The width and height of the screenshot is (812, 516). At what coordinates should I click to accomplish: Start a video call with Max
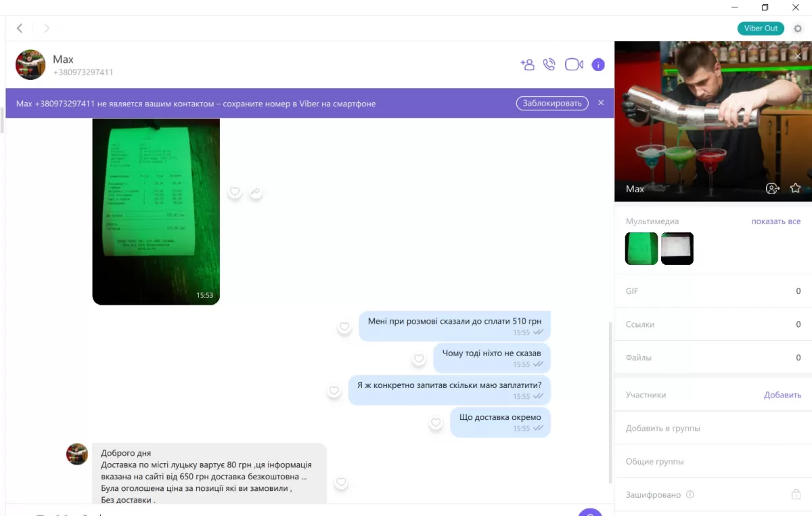point(574,65)
